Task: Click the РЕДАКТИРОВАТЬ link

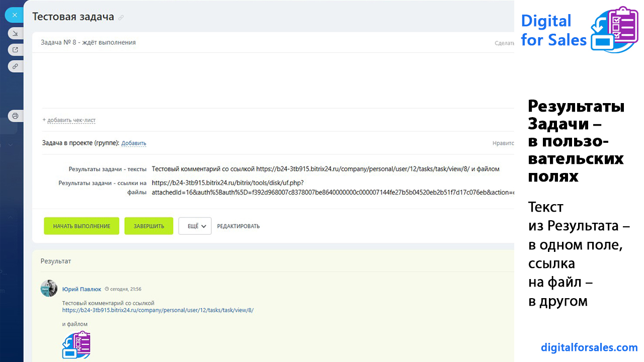Action: click(x=238, y=226)
